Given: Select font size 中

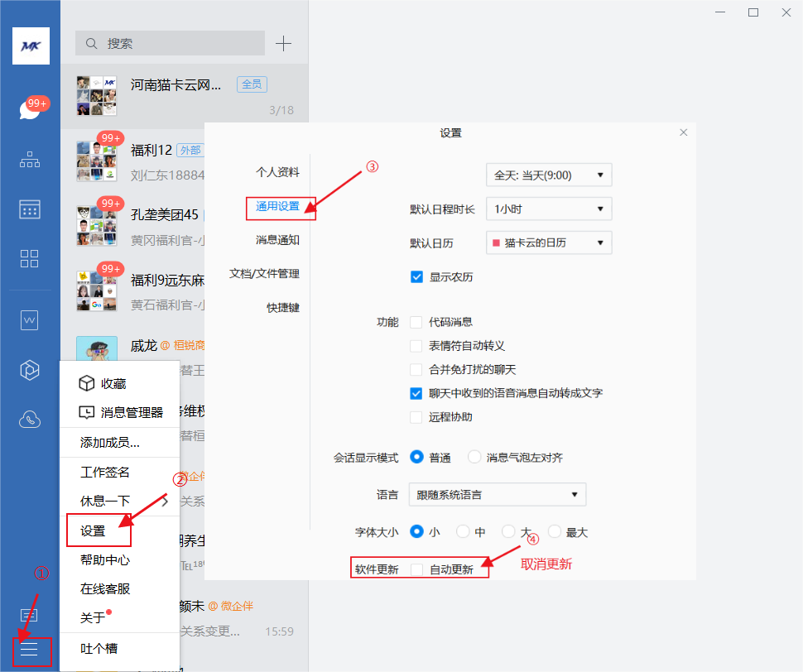Looking at the screenshot, I should pos(463,532).
